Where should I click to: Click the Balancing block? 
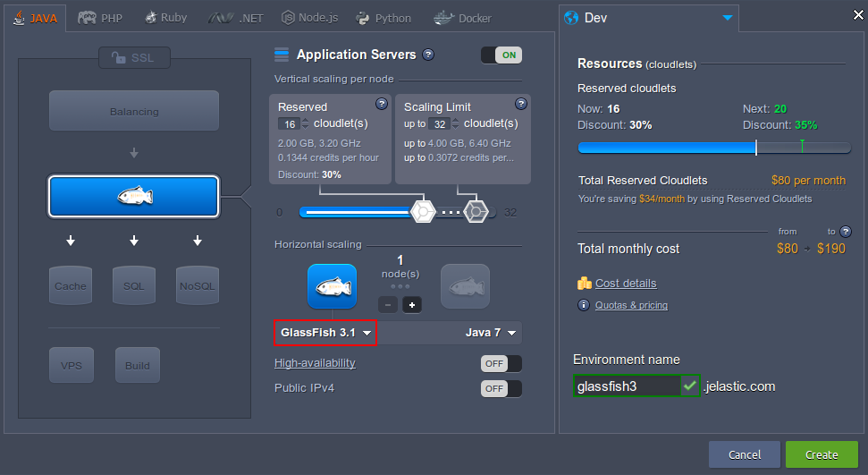134,112
